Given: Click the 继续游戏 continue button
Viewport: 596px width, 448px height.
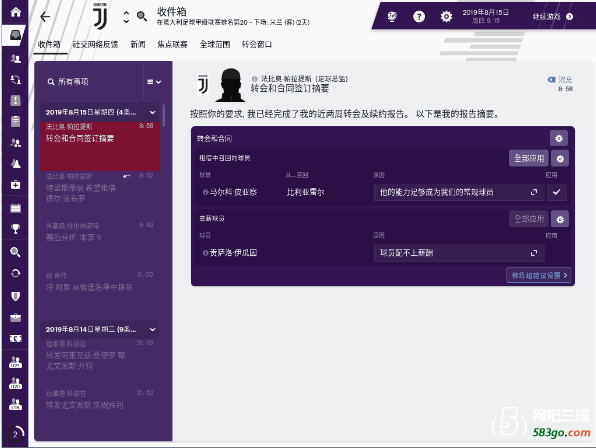Looking at the screenshot, I should click(553, 16).
